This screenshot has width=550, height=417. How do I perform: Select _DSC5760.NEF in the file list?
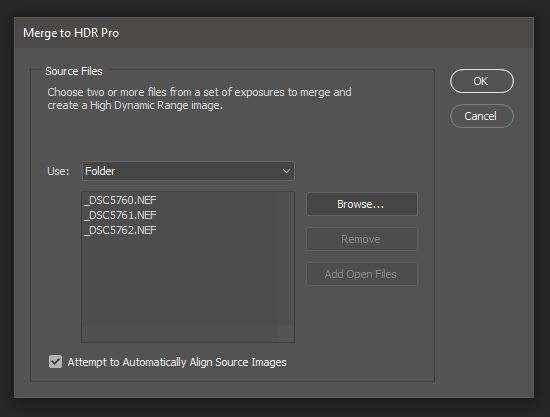click(x=120, y=200)
